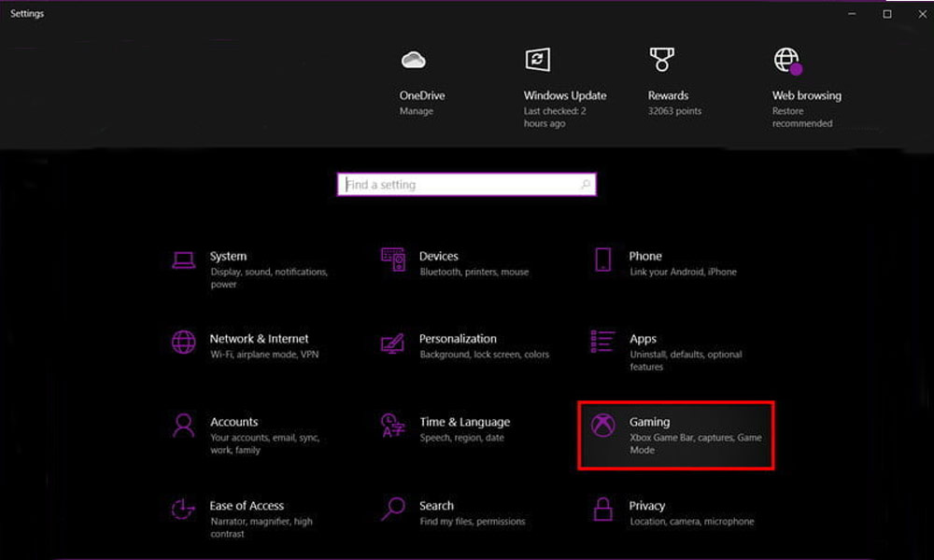This screenshot has width=934, height=560.
Task: Click the Privacy padlock icon
Action: 602,510
